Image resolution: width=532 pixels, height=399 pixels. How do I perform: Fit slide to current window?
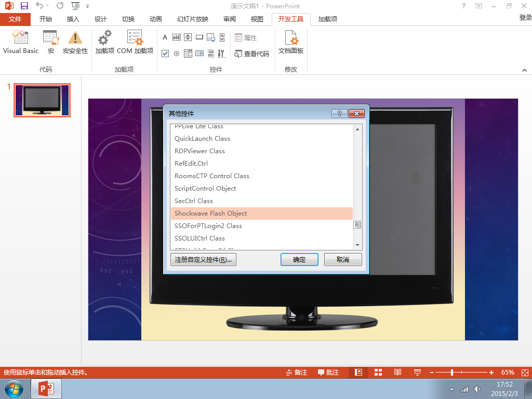pos(525,373)
